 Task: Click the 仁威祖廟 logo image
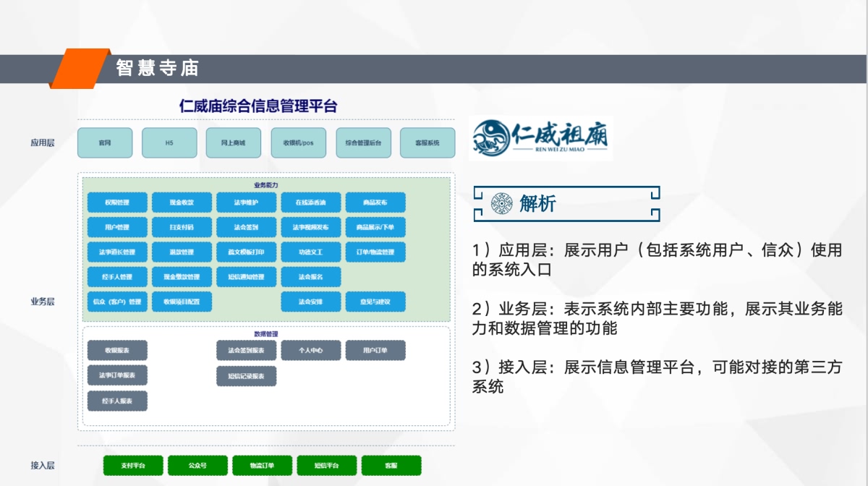coord(540,138)
